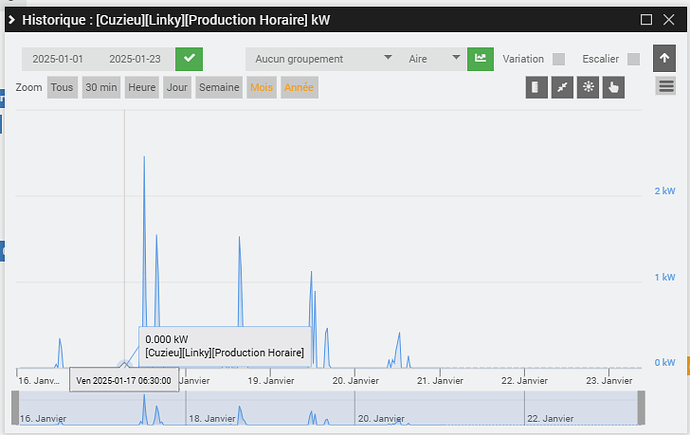Click the green chart display button
690x435 pixels.
click(x=480, y=59)
